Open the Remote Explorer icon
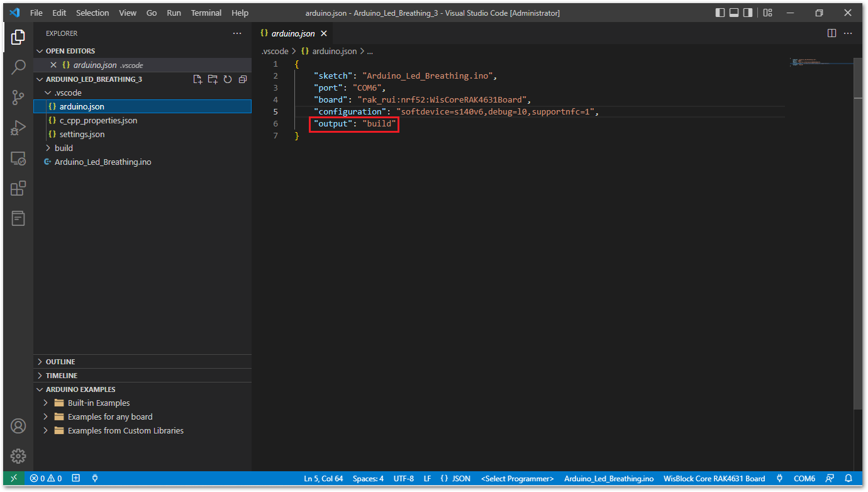Screen dimensions: 868x492 click(18, 159)
